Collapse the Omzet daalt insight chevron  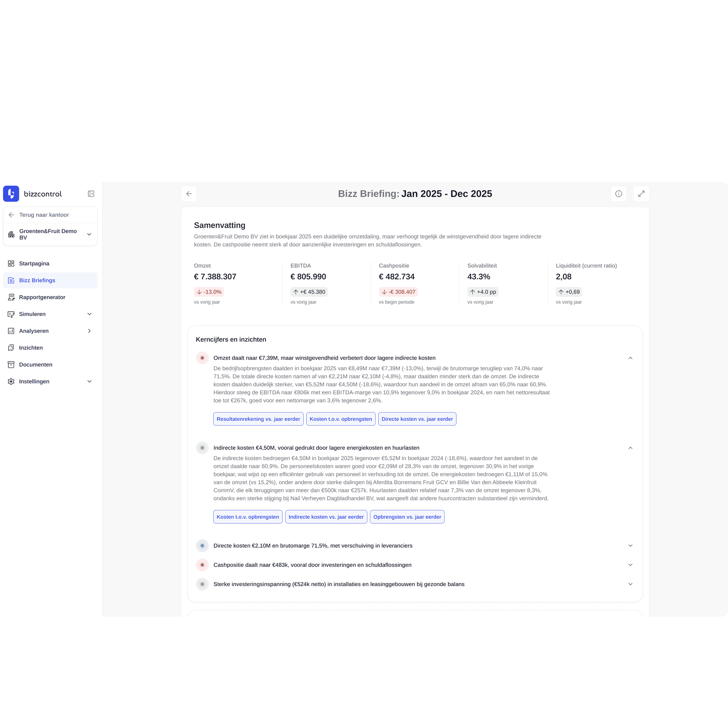coord(630,358)
